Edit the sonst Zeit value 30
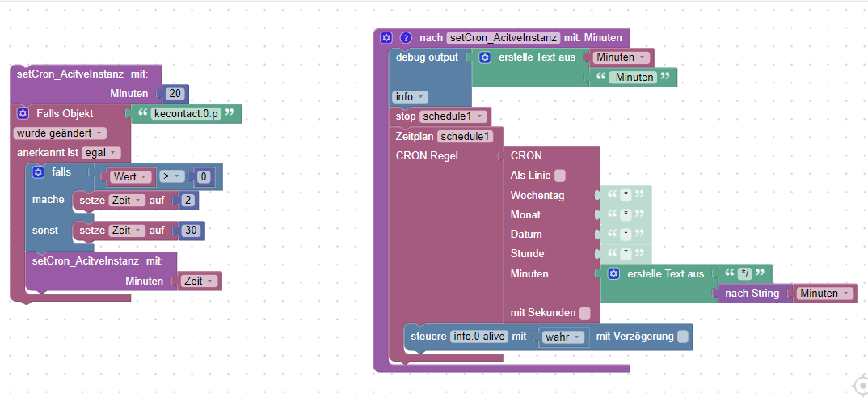 pyautogui.click(x=191, y=230)
